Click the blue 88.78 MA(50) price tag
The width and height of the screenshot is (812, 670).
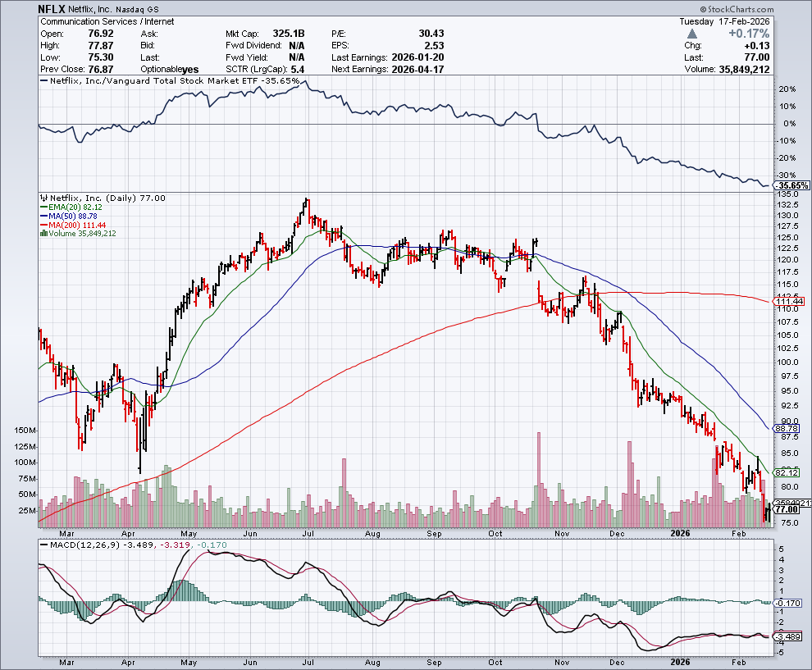point(787,428)
